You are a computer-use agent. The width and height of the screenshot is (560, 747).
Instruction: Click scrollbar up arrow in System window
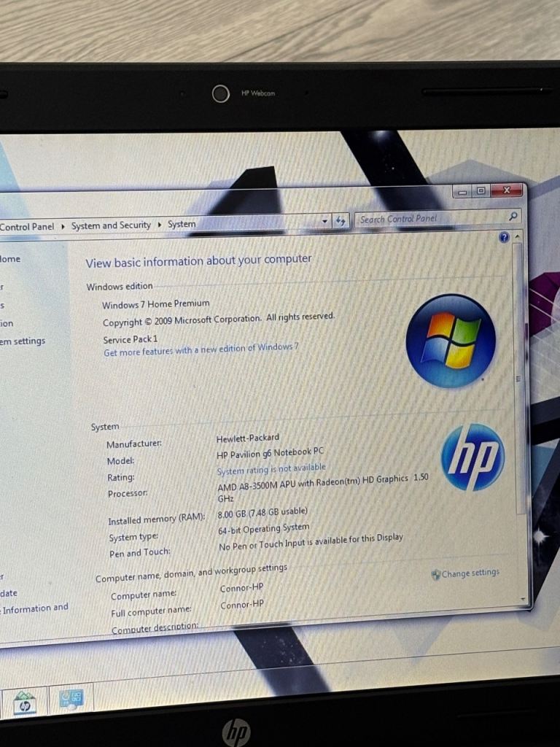(518, 238)
